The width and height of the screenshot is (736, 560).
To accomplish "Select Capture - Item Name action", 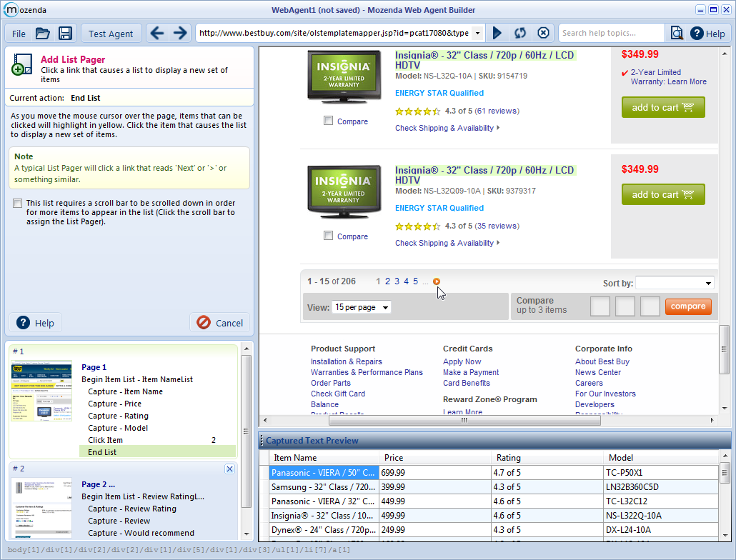I will click(125, 391).
